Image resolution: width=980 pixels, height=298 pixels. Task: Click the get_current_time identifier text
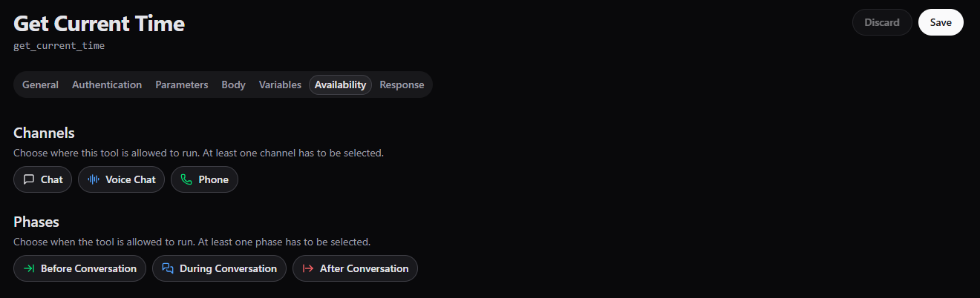(59, 46)
